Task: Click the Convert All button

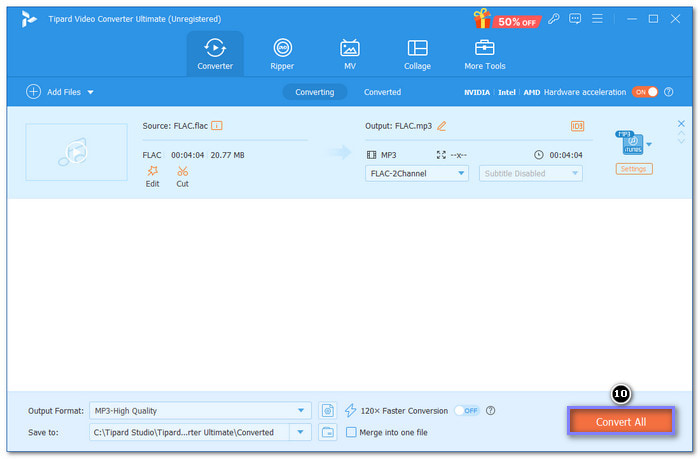Action: coord(621,421)
